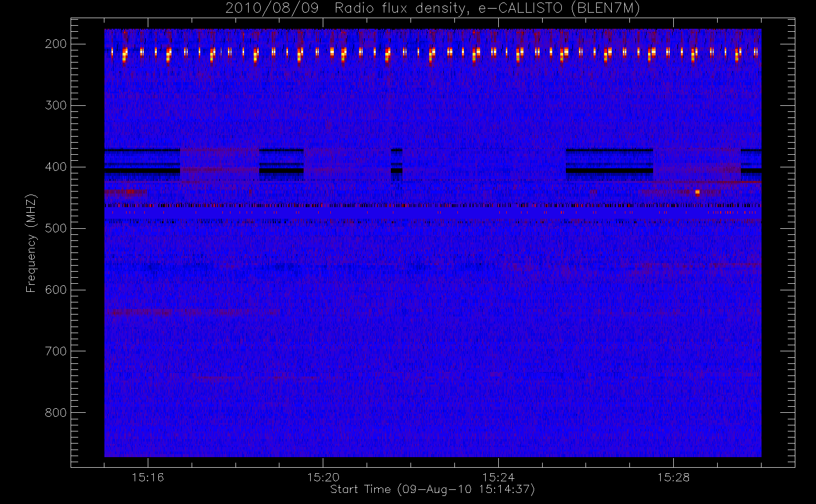The width and height of the screenshot is (816, 504).
Task: Click the date "2010/08/09" in the title
Action: (x=272, y=9)
